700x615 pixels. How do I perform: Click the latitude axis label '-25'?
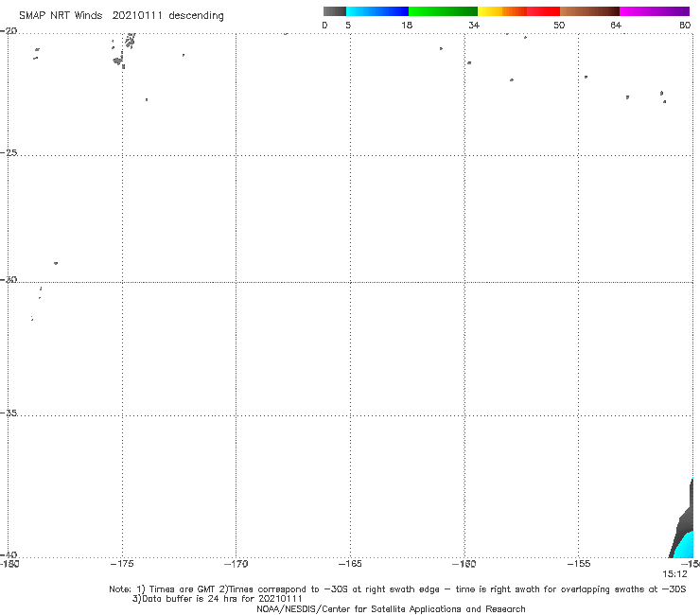click(9, 152)
